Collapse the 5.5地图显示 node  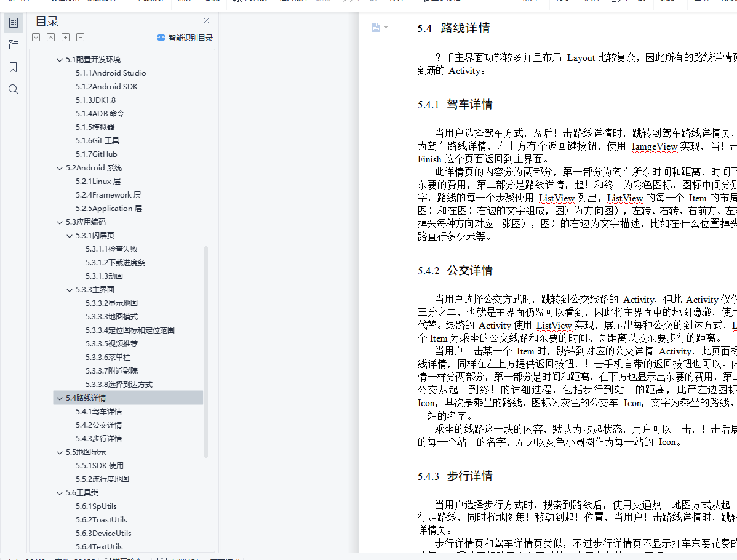pyautogui.click(x=60, y=452)
